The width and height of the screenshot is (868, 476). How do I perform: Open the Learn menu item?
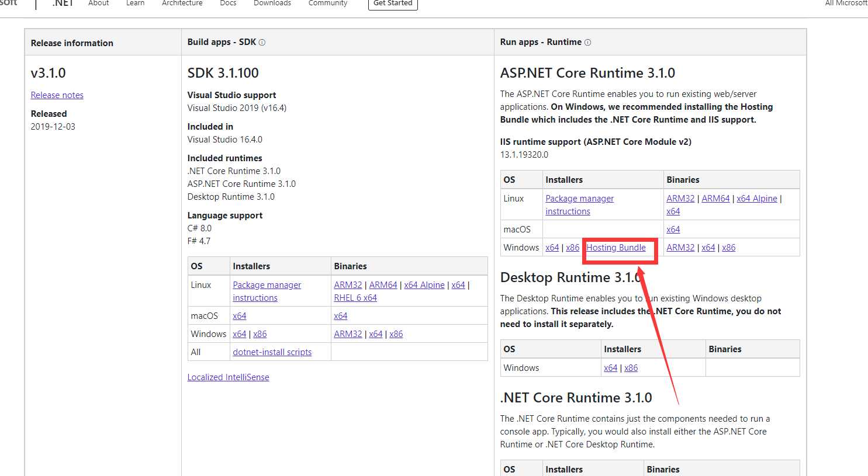(135, 4)
